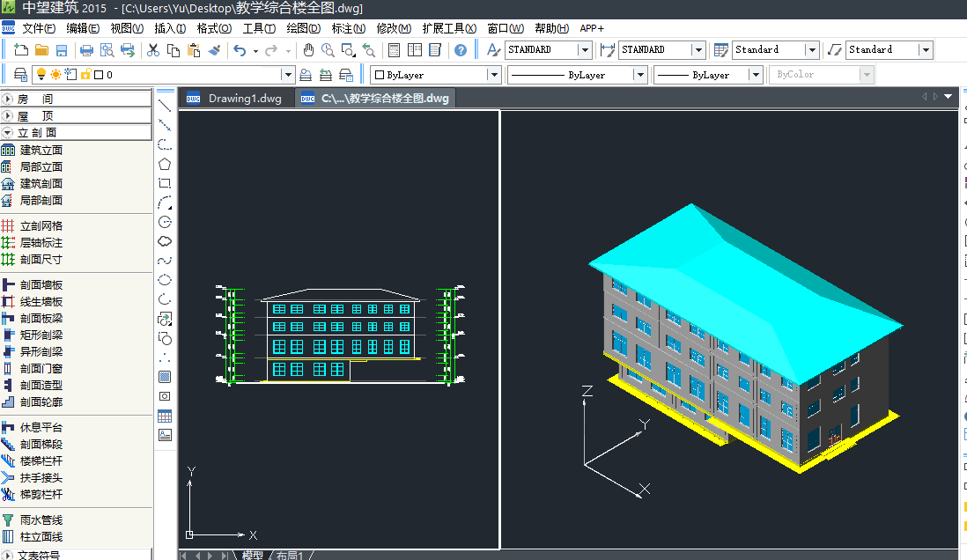Select the Polygon draw tool

point(165,164)
